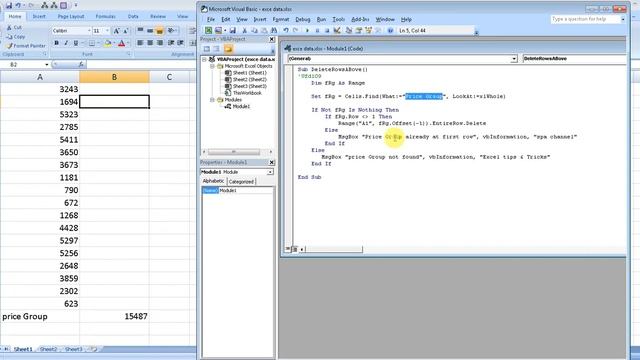
Task: Open Project Explorer icon in VBA toolbar
Action: coord(349,30)
